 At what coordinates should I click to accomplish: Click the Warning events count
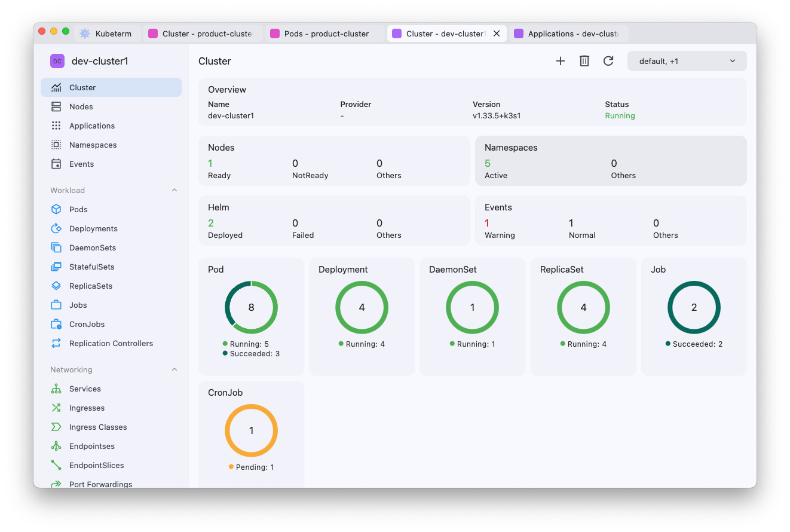click(487, 223)
